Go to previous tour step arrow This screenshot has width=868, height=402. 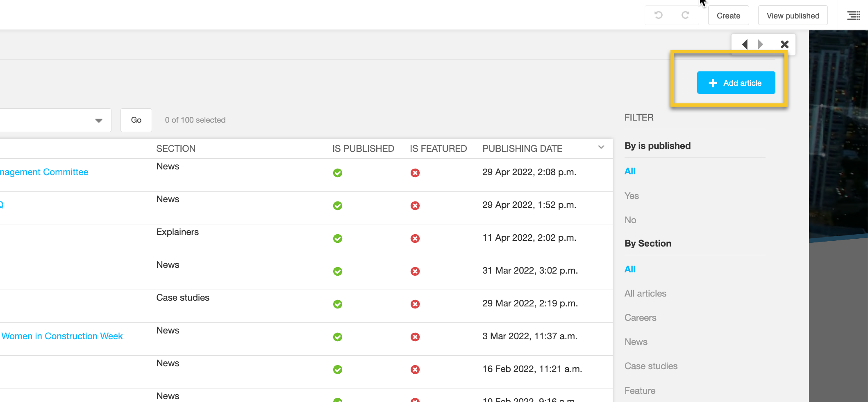tap(745, 44)
